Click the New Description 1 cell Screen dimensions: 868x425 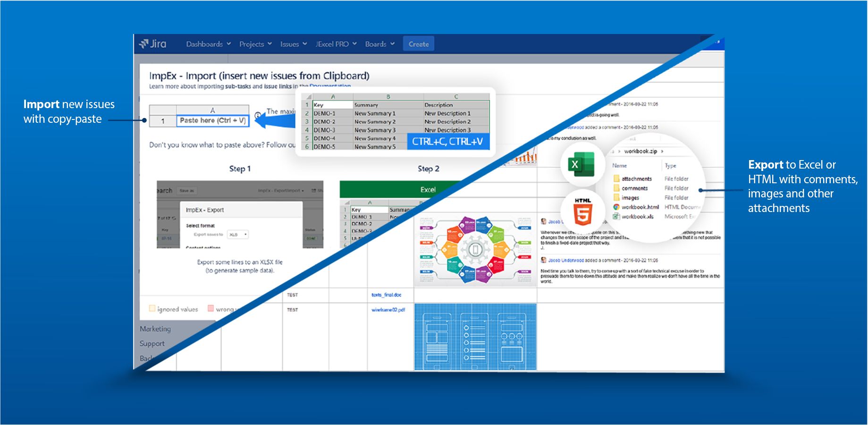click(x=456, y=113)
